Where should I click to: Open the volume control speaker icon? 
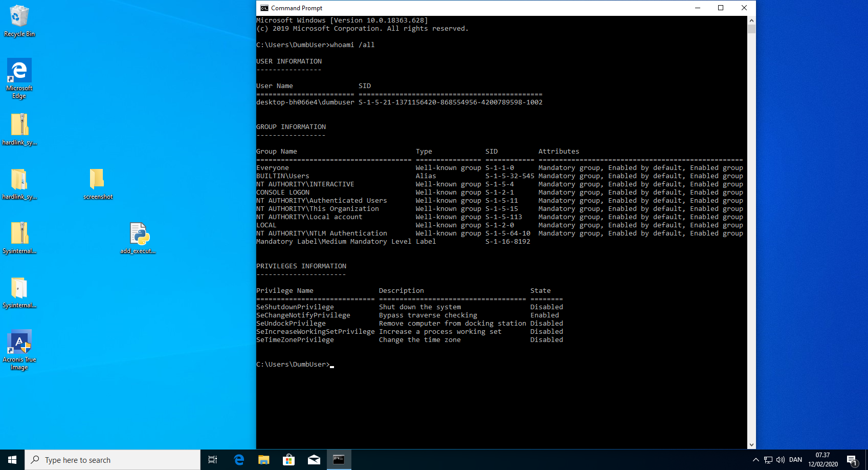tap(781, 460)
